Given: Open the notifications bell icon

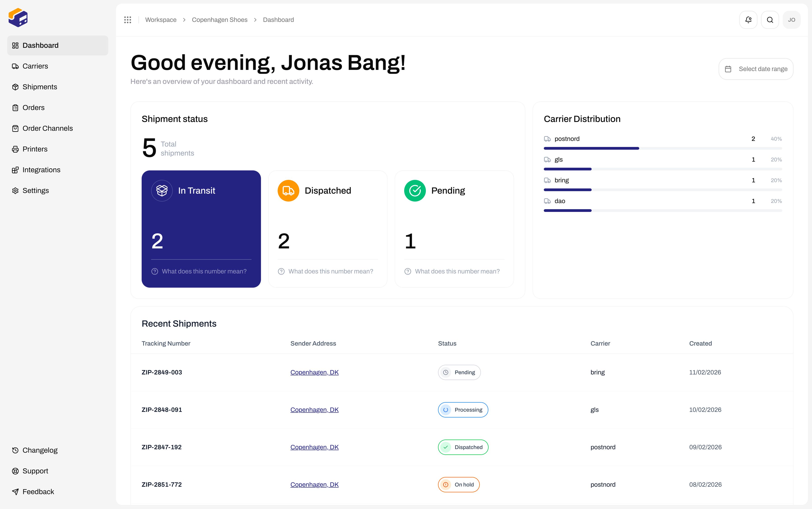Looking at the screenshot, I should coord(748,20).
